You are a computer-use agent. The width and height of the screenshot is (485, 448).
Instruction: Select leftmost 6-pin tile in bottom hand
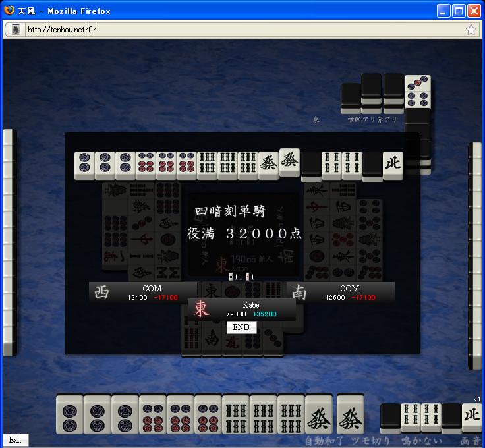pos(152,414)
